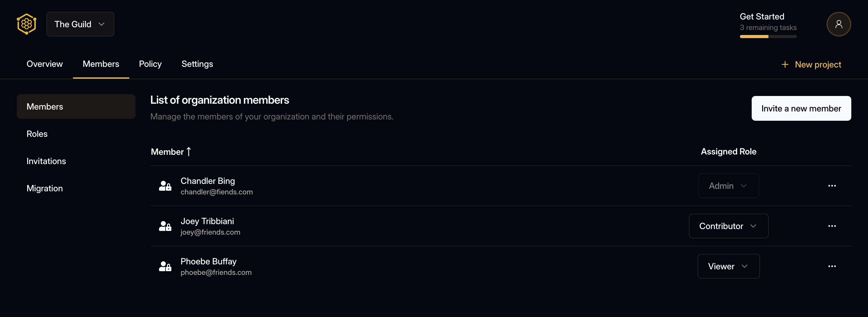The image size is (868, 317).
Task: Click the member icon beside Phoebe Buffay
Action: point(165,267)
